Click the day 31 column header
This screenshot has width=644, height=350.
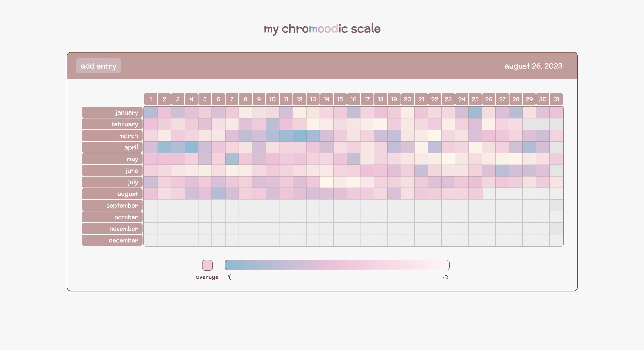click(556, 99)
